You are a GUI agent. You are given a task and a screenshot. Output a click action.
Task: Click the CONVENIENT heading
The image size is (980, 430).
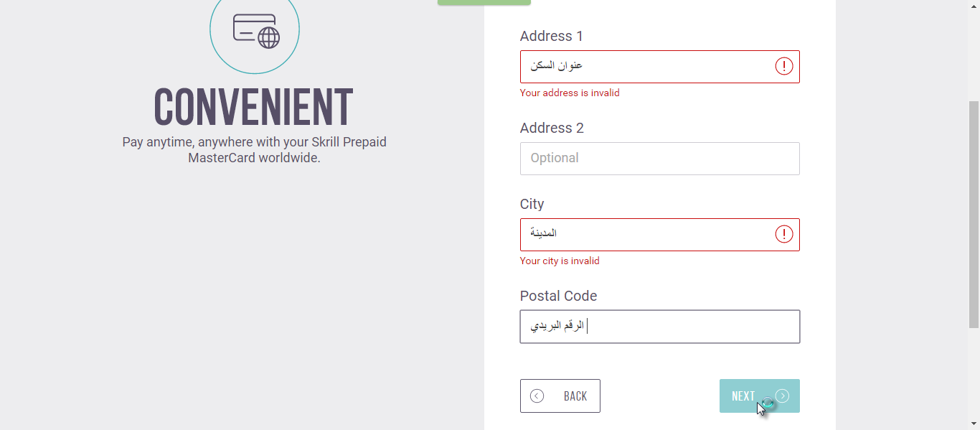coord(254,107)
